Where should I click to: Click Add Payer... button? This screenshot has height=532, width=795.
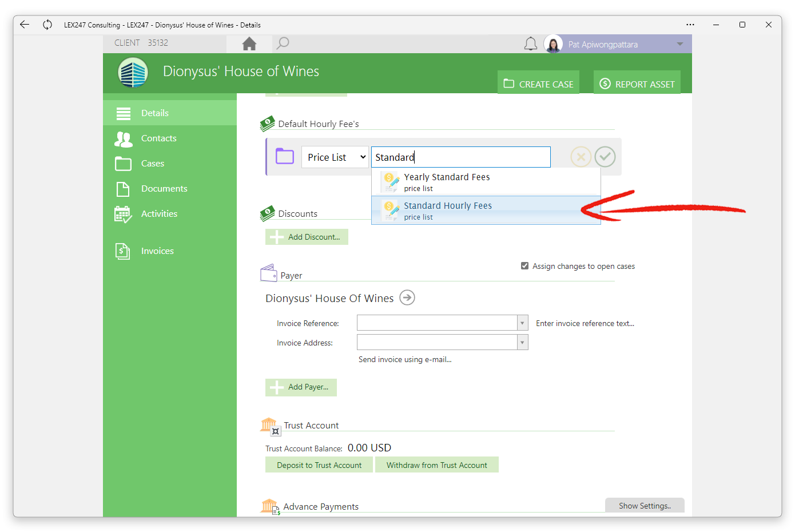pos(301,387)
